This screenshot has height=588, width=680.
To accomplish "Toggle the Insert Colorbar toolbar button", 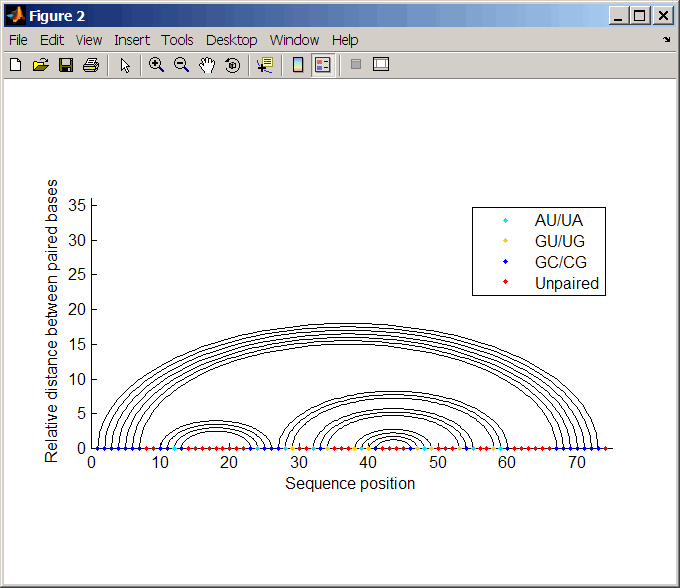I will (x=297, y=65).
